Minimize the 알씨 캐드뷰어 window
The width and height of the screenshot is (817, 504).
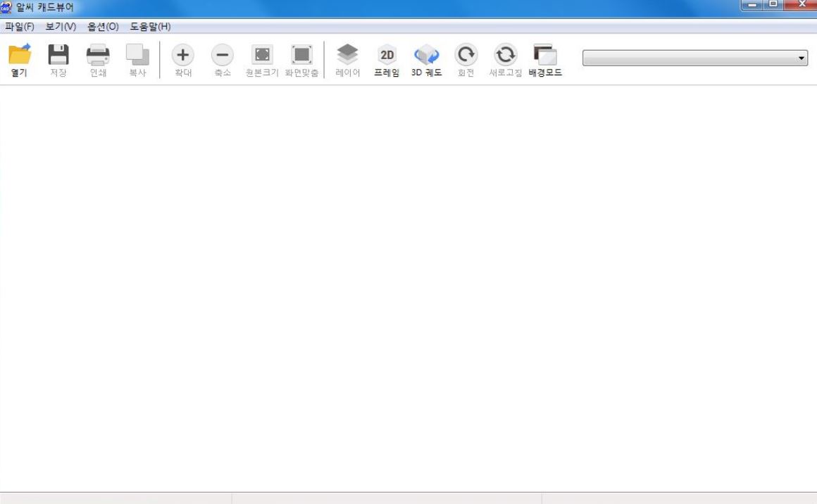752,5
